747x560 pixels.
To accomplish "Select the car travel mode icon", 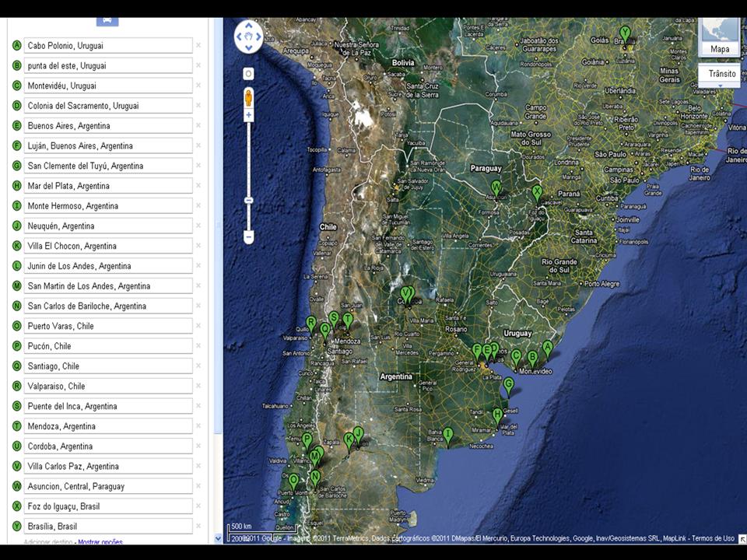I will coord(107,20).
